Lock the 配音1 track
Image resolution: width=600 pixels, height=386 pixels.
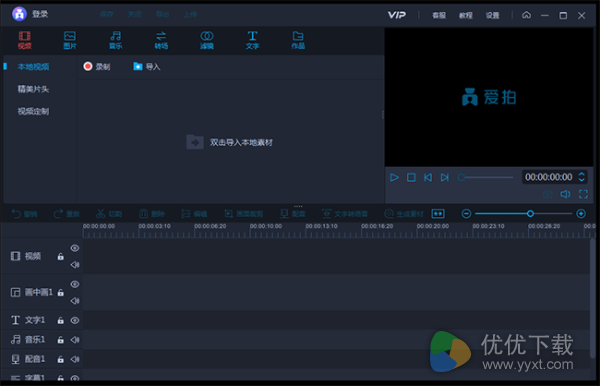[x=60, y=359]
